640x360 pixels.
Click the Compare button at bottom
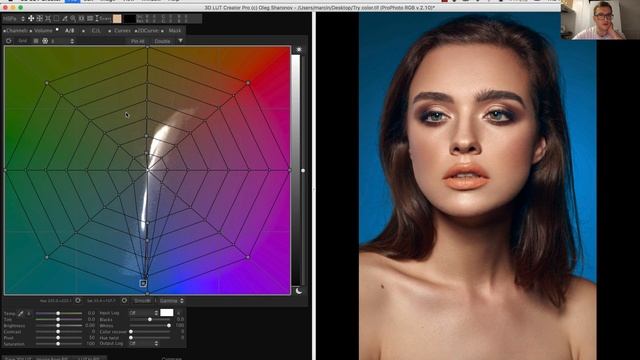171,358
